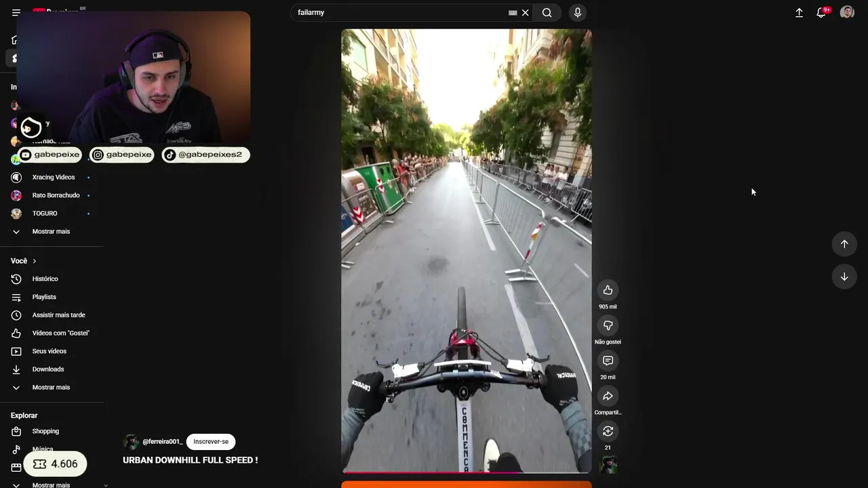Share the short via Compartilhar
This screenshot has height=488, width=868.
[x=608, y=396]
